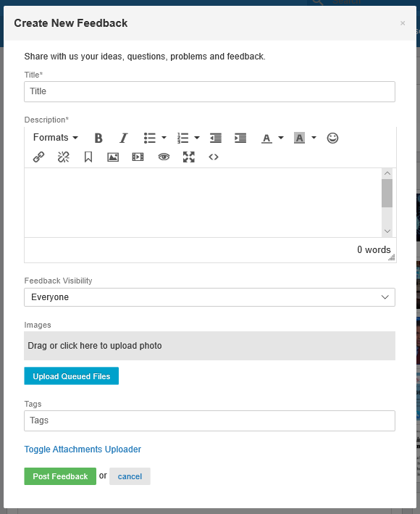The height and width of the screenshot is (514, 420).
Task: Insert a video with the media icon
Action: pos(138,157)
